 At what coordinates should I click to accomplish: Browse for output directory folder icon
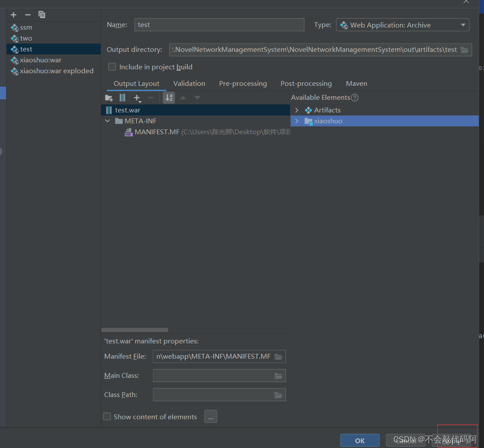(x=464, y=50)
